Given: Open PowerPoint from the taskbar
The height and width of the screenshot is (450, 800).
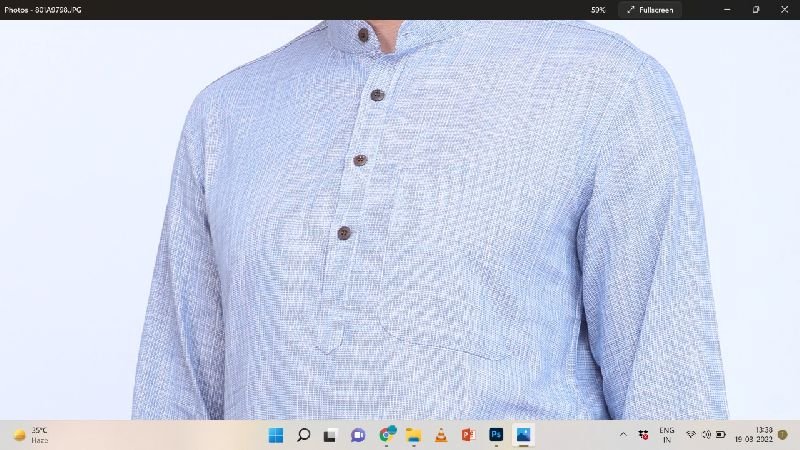Looking at the screenshot, I should click(467, 435).
